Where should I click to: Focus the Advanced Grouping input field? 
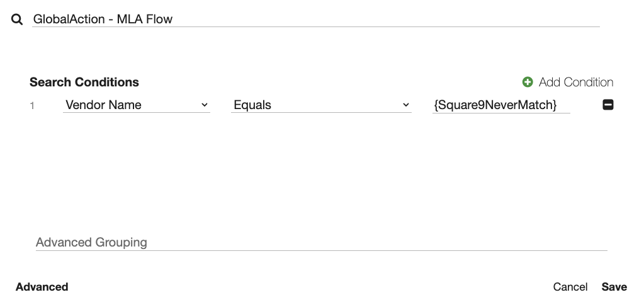(321, 242)
